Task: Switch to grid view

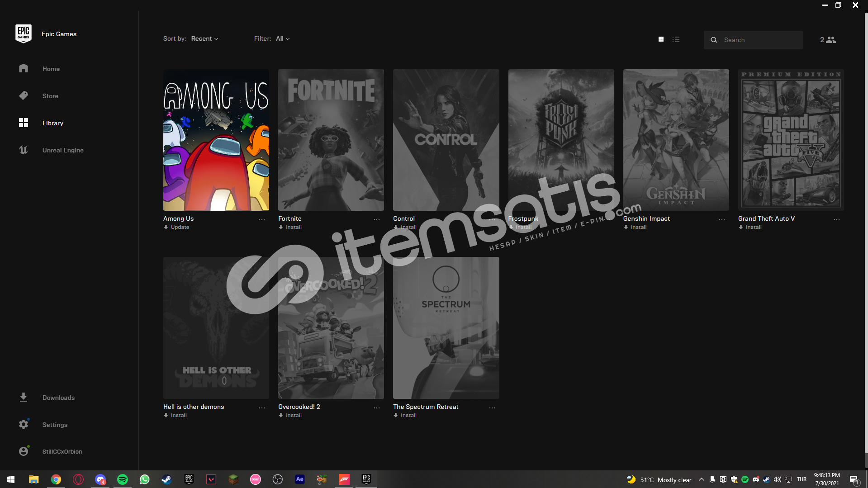Action: pyautogui.click(x=661, y=39)
